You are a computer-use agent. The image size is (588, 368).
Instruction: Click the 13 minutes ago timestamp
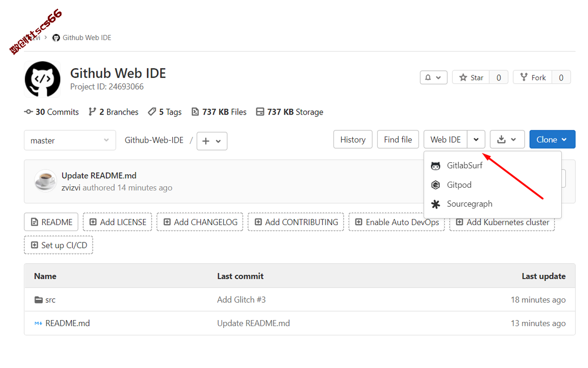pos(538,323)
